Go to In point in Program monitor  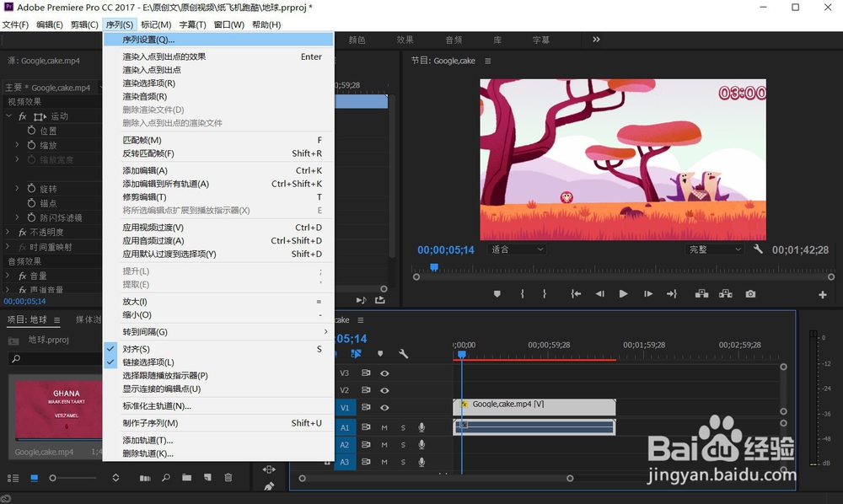point(576,294)
